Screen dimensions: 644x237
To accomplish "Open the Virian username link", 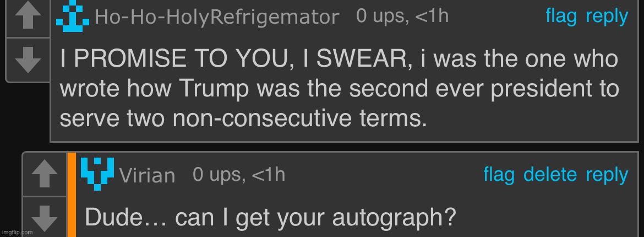I will click(148, 175).
